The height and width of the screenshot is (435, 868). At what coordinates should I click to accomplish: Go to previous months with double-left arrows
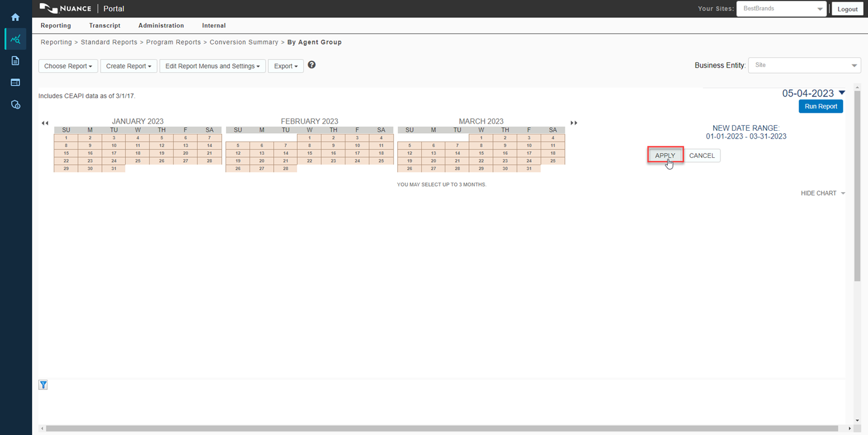coord(45,123)
